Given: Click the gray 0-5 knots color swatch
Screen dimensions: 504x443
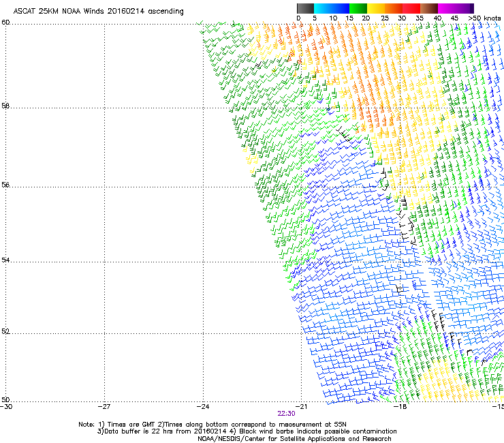Looking at the screenshot, I should 305,8.
